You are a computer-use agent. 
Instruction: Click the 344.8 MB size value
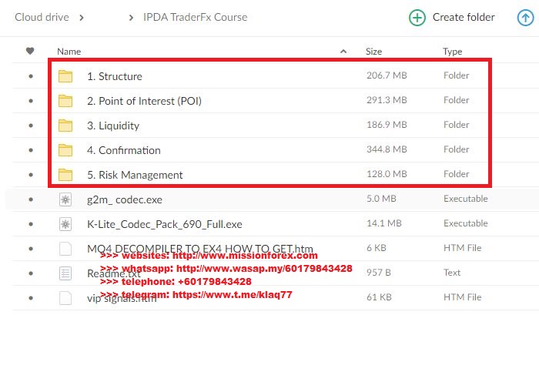387,149
